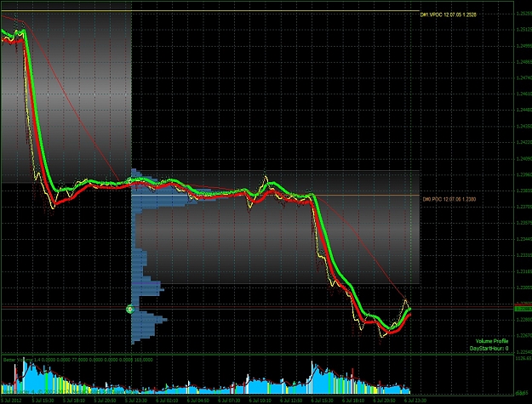Click the 5 Jul 20:50 time label
This screenshot has height=404, width=532.
click(x=105, y=401)
